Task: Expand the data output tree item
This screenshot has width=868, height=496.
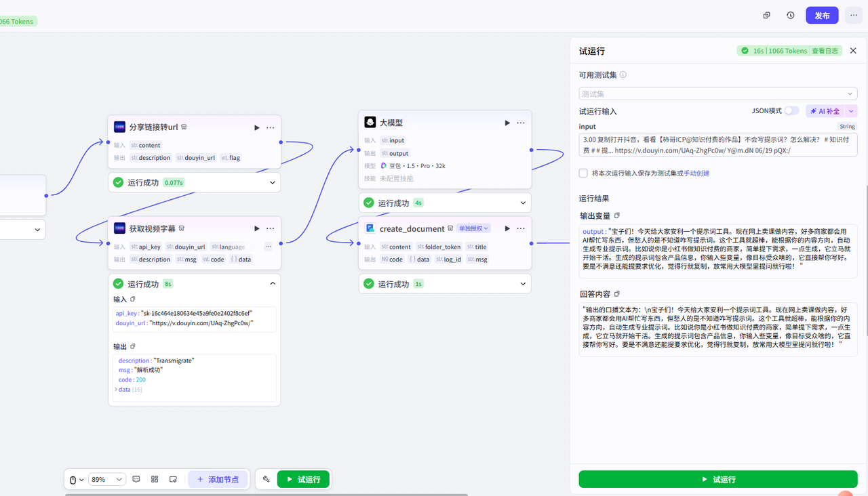Action: (x=116, y=390)
